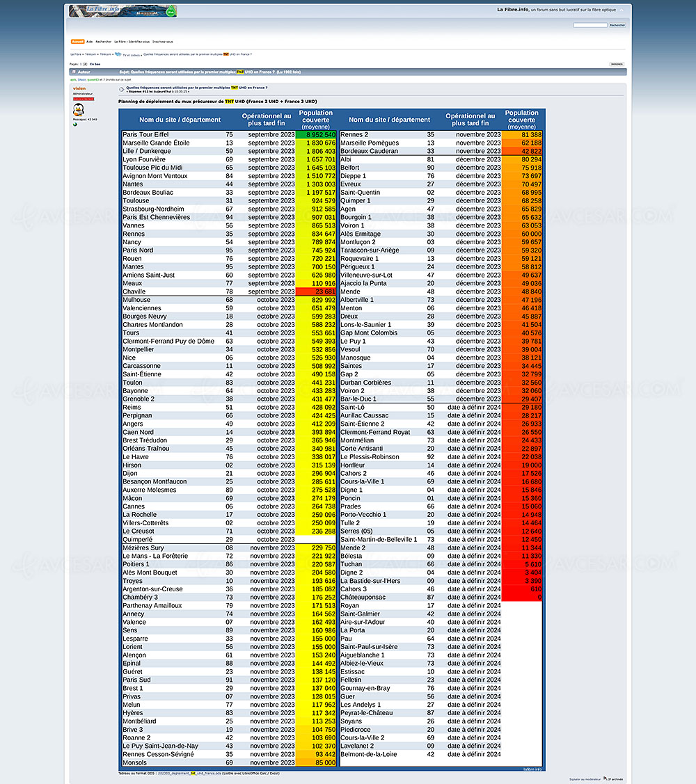Click the green '8 952 540' population cell

pos(316,134)
